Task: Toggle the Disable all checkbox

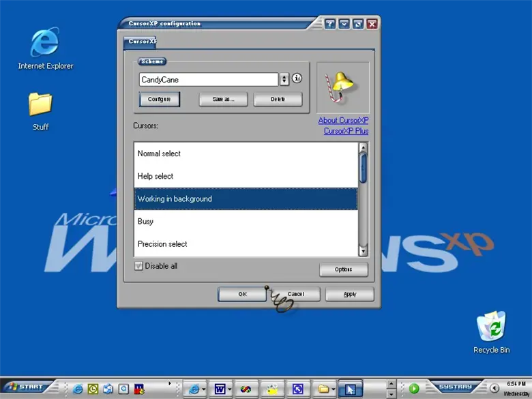Action: [138, 266]
